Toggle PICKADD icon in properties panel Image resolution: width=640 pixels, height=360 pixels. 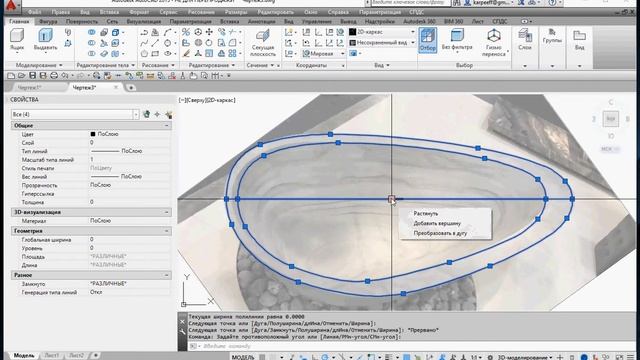click(147, 115)
